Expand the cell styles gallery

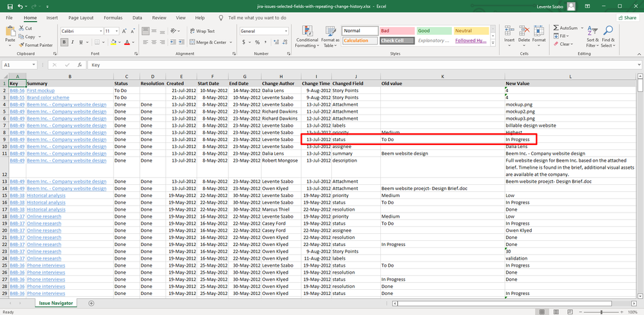[x=493, y=43]
